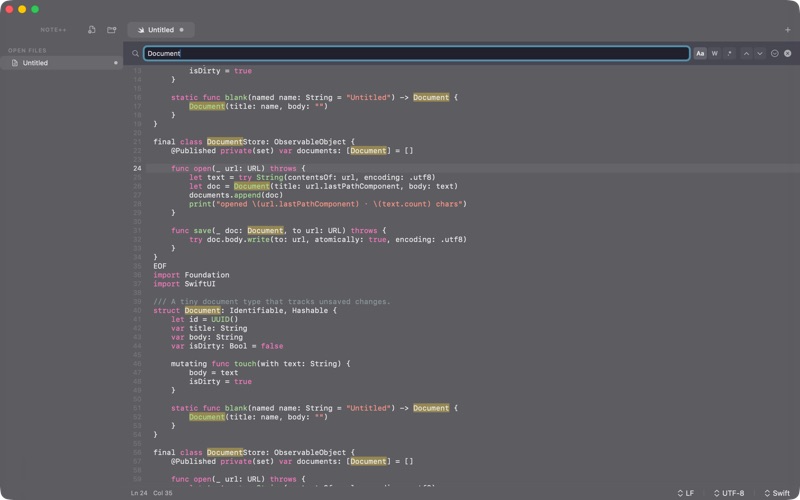This screenshot has height=500, width=800.
Task: Click the let id = UUID() line
Action: [x=205, y=319]
